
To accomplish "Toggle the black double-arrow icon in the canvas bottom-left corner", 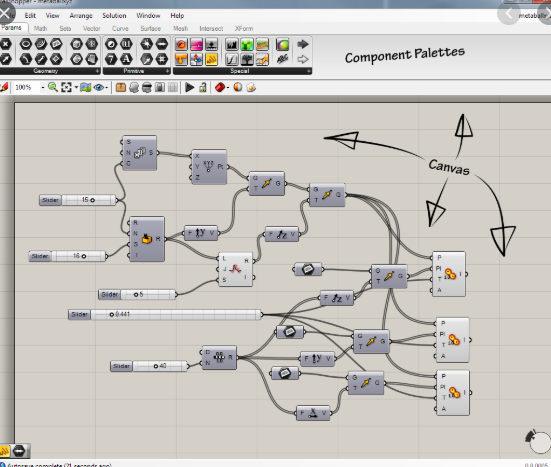I will [x=19, y=451].
